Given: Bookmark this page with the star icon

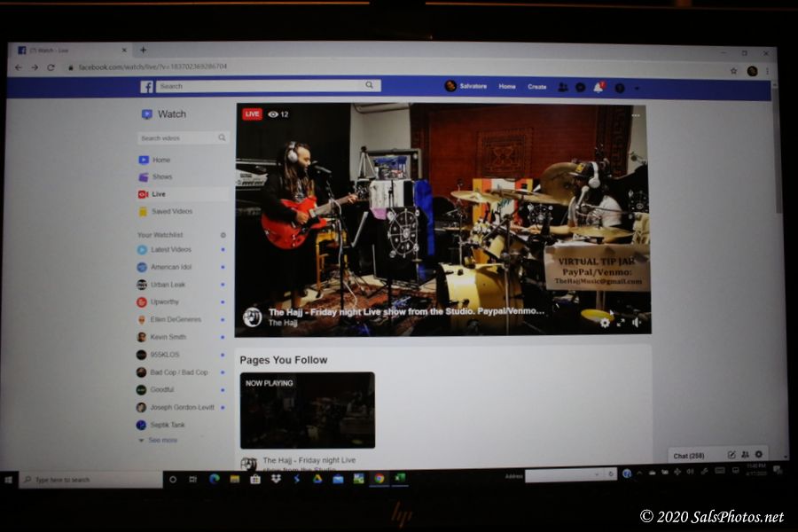Looking at the screenshot, I should (733, 70).
